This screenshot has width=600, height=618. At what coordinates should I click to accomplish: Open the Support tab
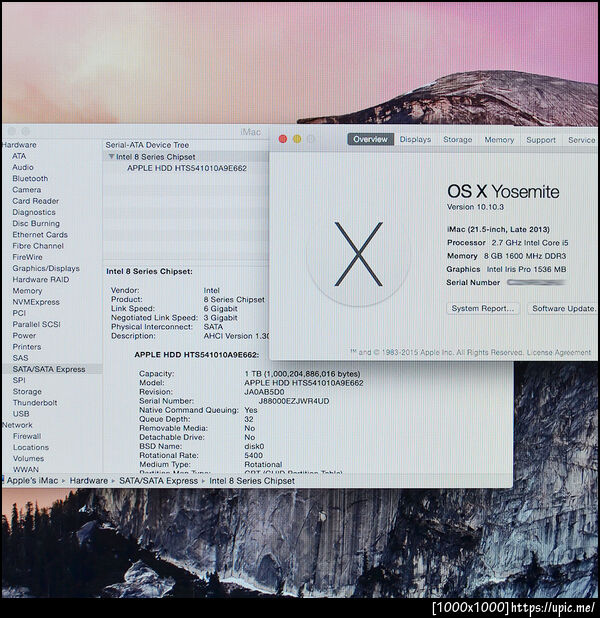click(x=541, y=140)
